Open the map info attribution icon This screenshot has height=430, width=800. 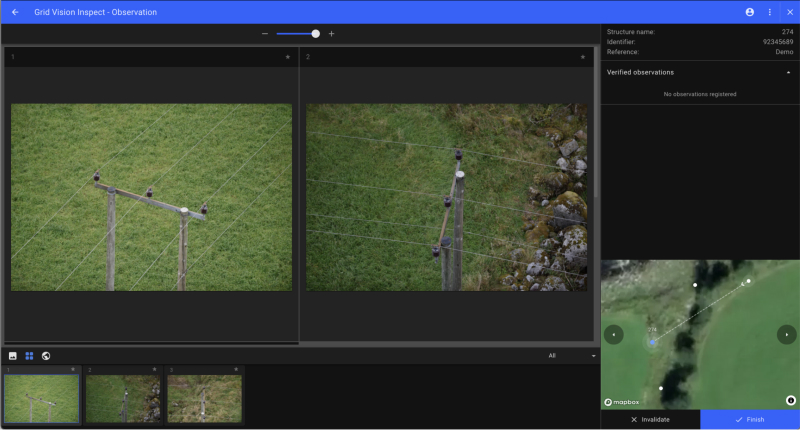(790, 400)
